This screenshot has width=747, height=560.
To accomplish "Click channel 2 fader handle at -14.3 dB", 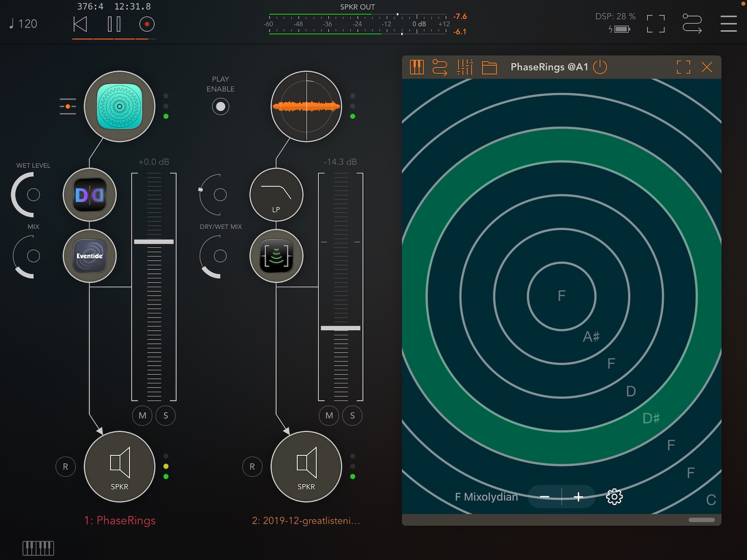I will tap(340, 328).
